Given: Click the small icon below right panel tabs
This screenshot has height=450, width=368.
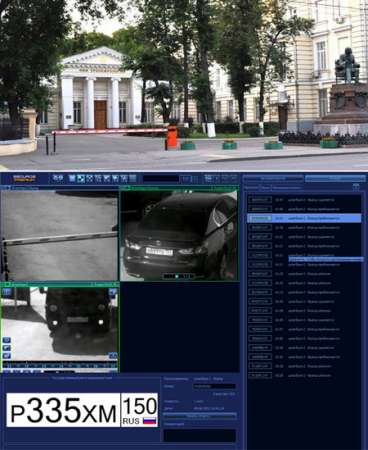Looking at the screenshot, I should coord(356,186).
